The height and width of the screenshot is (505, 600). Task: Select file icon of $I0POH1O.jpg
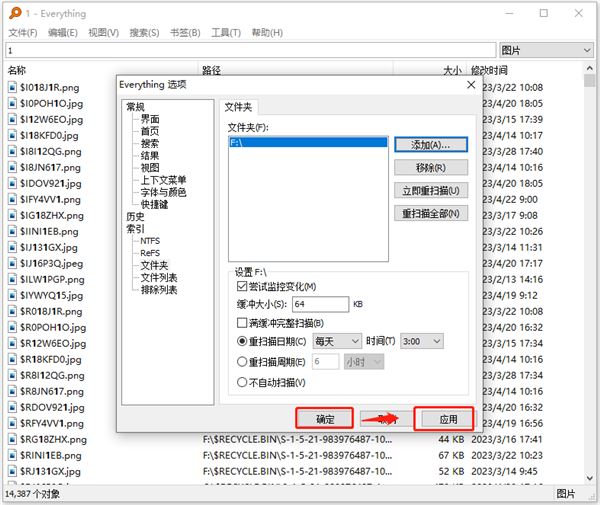click(13, 104)
